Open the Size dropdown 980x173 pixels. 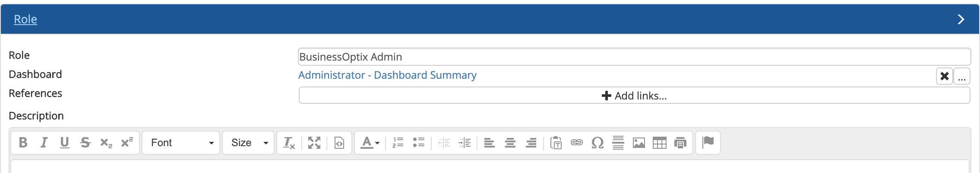pyautogui.click(x=249, y=143)
